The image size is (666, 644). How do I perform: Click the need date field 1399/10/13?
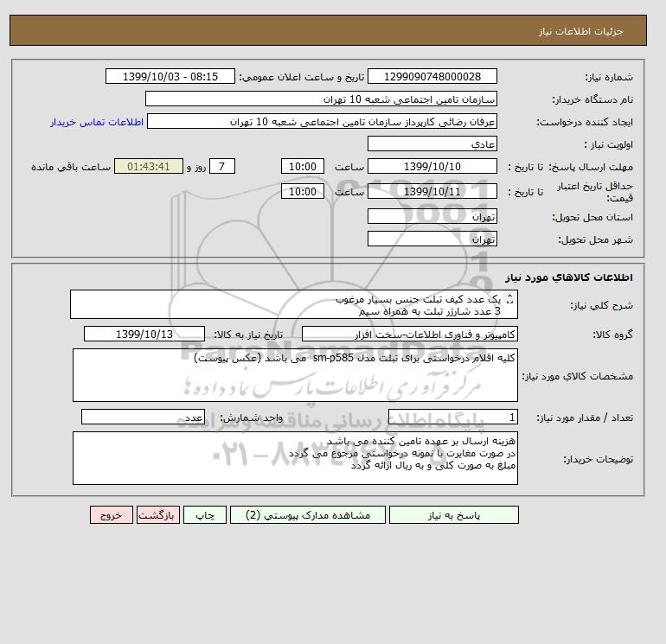(x=144, y=334)
